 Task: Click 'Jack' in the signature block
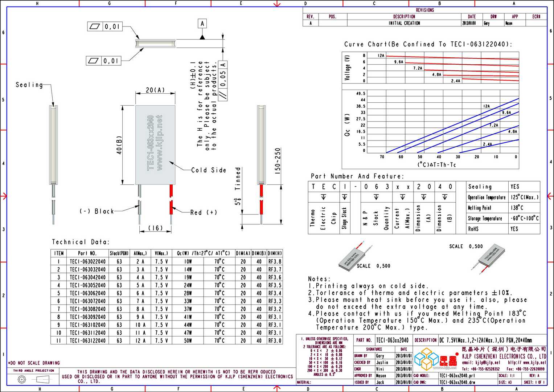pos(380,383)
